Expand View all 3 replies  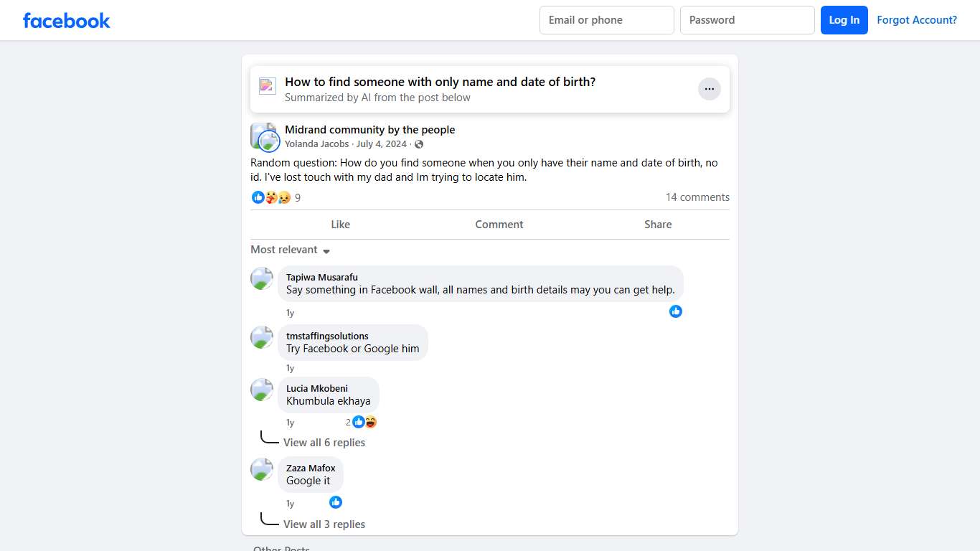pyautogui.click(x=324, y=524)
